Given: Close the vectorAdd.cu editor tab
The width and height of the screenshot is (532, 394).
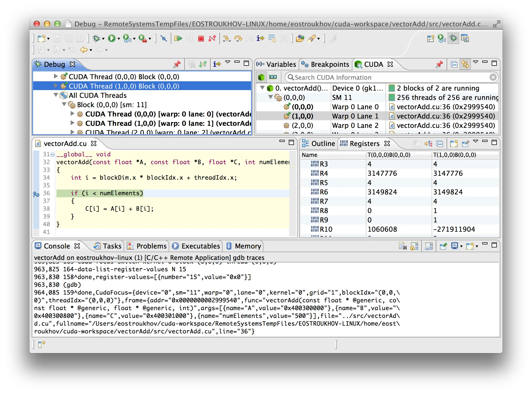Looking at the screenshot, I should (x=94, y=143).
